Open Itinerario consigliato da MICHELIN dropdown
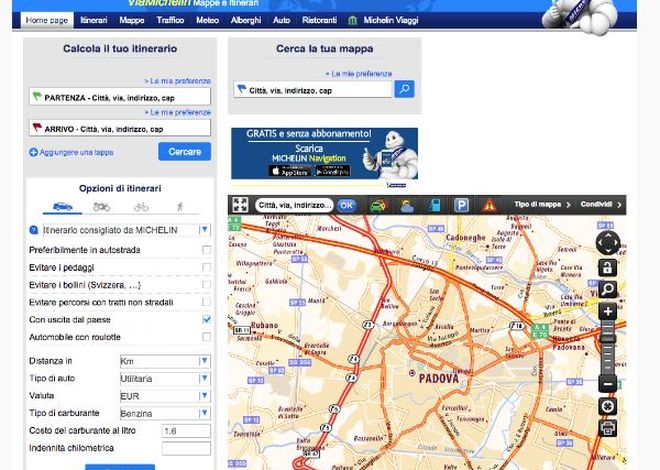Image resolution: width=660 pixels, height=470 pixels. coord(126,230)
